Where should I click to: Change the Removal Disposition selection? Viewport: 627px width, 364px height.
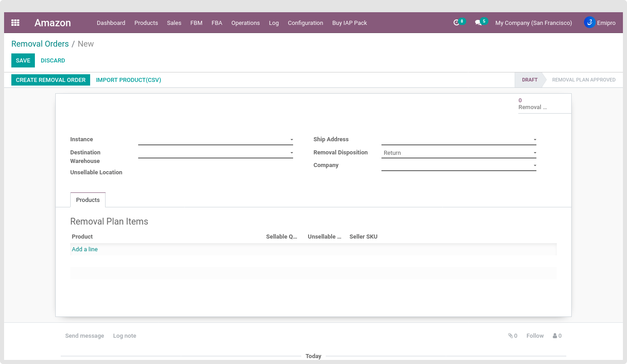coord(458,153)
